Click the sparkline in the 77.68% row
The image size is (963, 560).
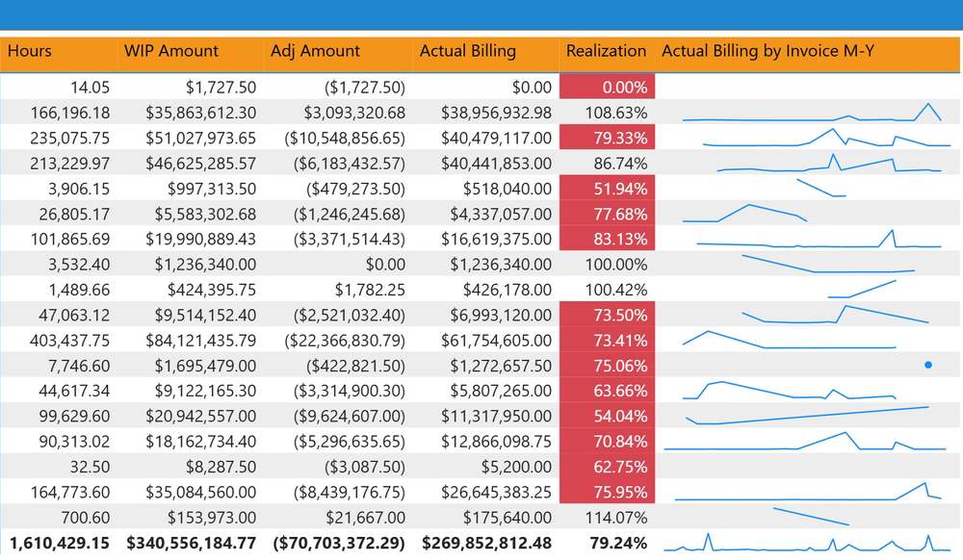(744, 213)
